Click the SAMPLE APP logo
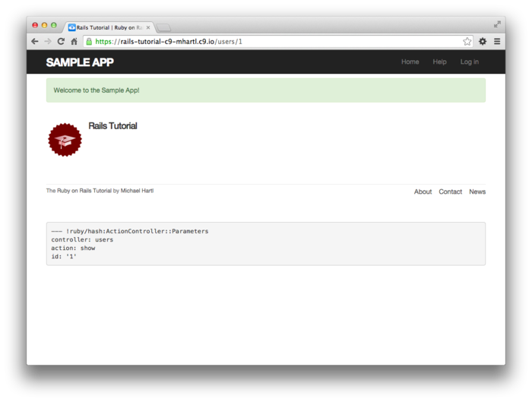Image resolution: width=532 pixels, height=402 pixels. click(x=80, y=62)
